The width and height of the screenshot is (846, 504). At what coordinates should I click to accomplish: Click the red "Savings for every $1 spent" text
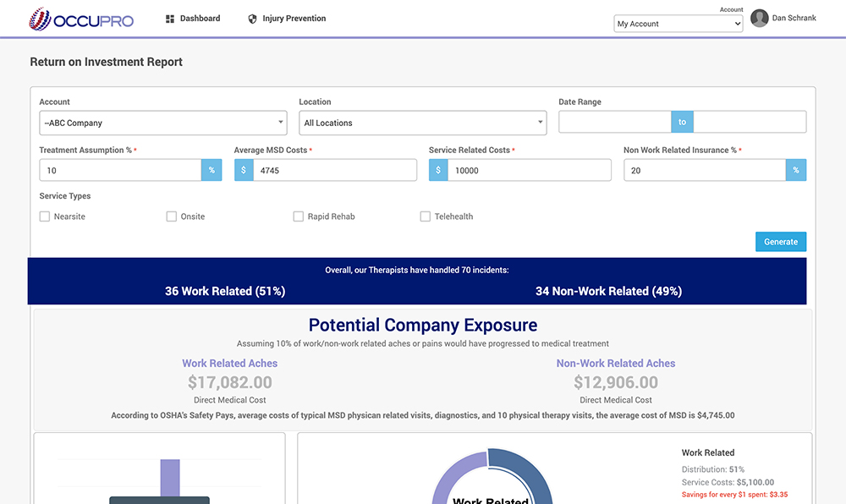[x=734, y=495]
